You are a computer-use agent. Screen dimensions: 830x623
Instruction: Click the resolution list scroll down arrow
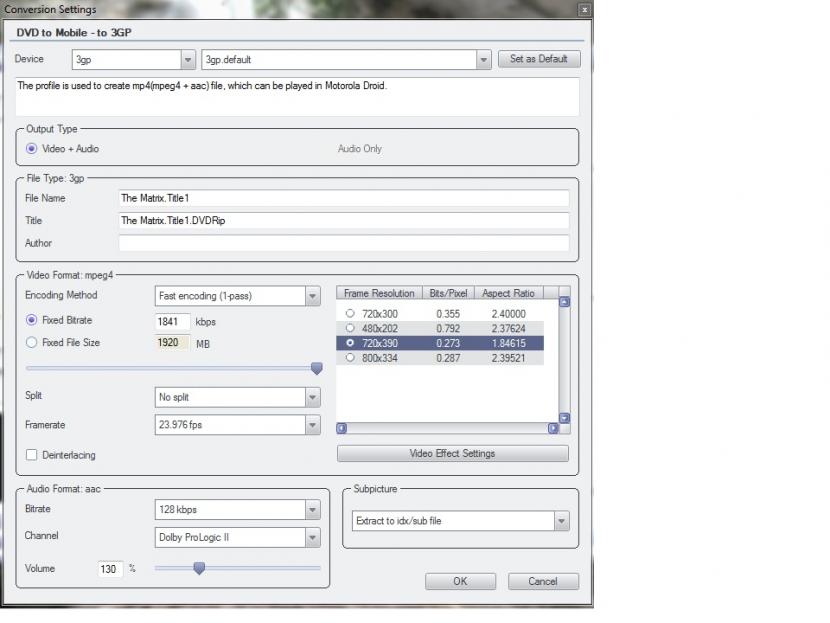pos(565,418)
